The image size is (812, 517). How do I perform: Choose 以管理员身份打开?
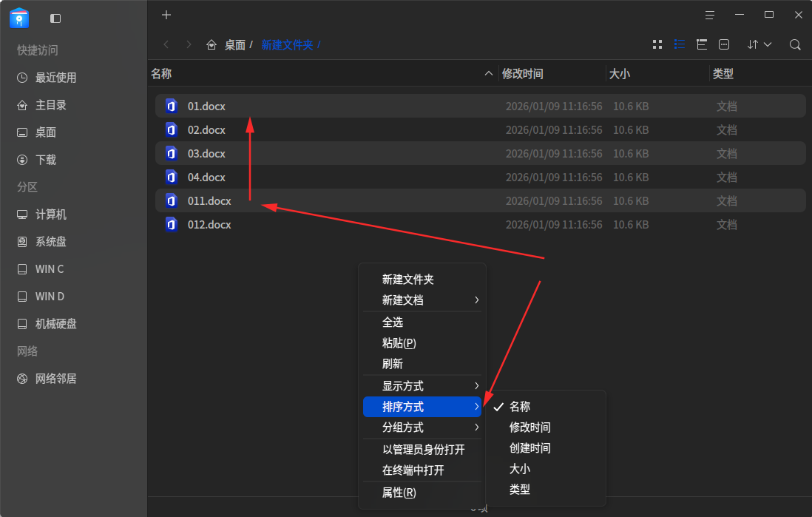coord(422,450)
